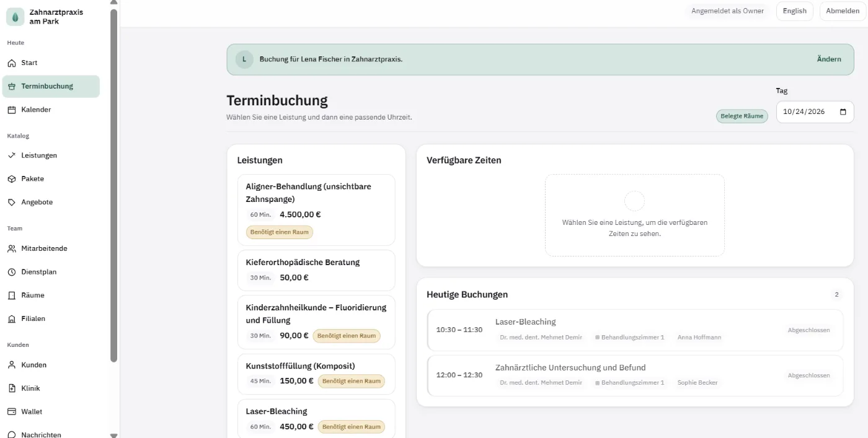The image size is (868, 438).
Task: Click the Terminbuchung basket icon
Action: click(12, 87)
